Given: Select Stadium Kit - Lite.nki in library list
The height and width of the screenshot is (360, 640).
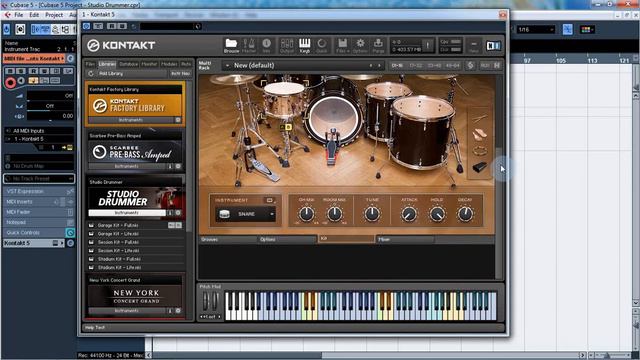Looking at the screenshot, I should (x=119, y=267).
